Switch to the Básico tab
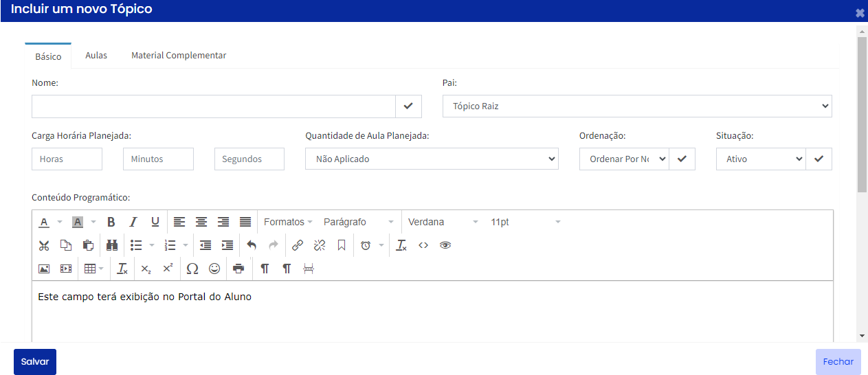This screenshot has width=868, height=375. 48,56
